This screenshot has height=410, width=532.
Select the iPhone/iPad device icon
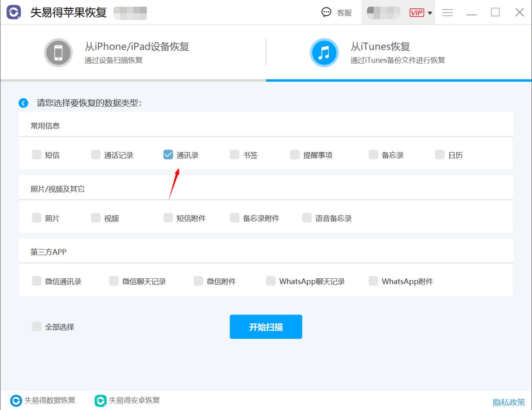58,52
